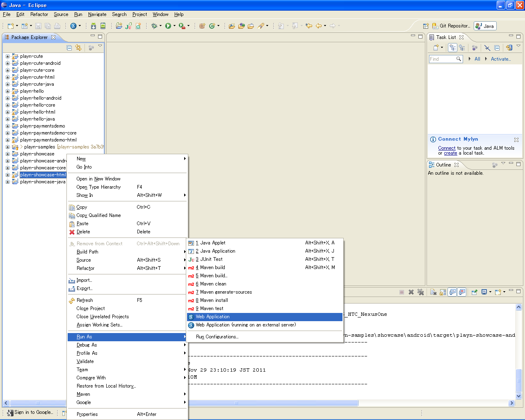Click Console horizontal scrollbar right arrow
Screen dimensions: 525x420
click(511, 403)
